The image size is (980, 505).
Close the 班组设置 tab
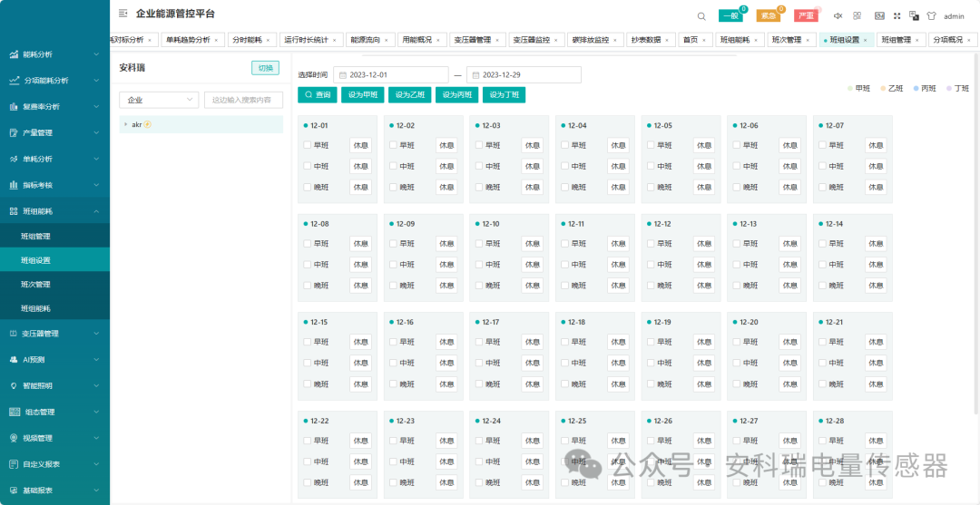coord(865,40)
